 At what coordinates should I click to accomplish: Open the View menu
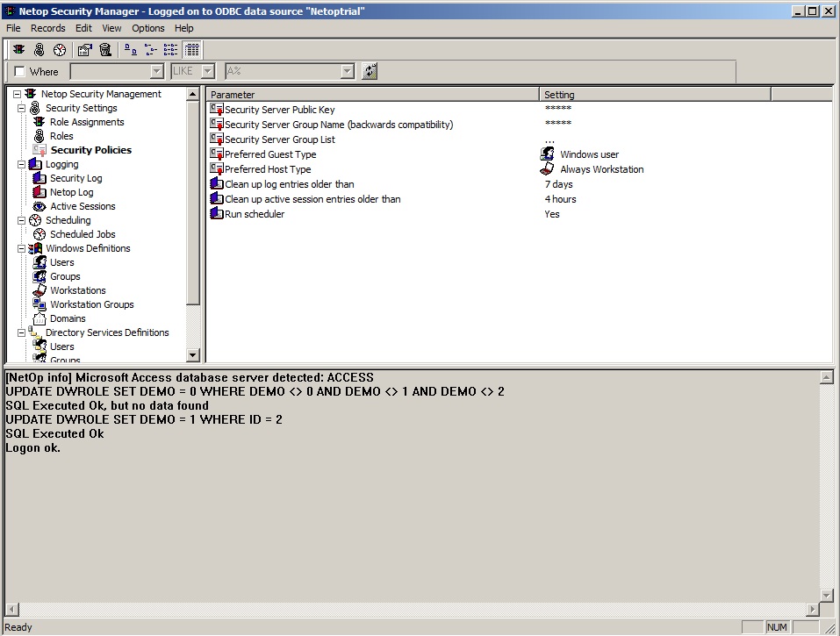[x=111, y=28]
